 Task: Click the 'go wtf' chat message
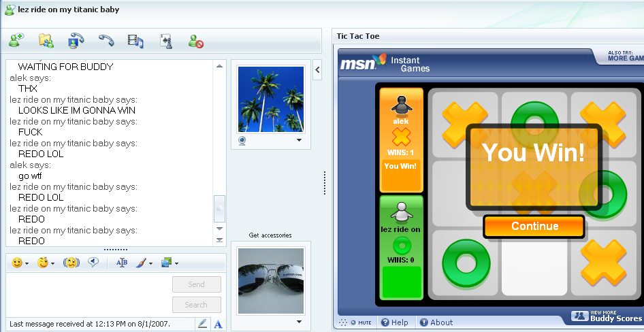click(x=30, y=176)
